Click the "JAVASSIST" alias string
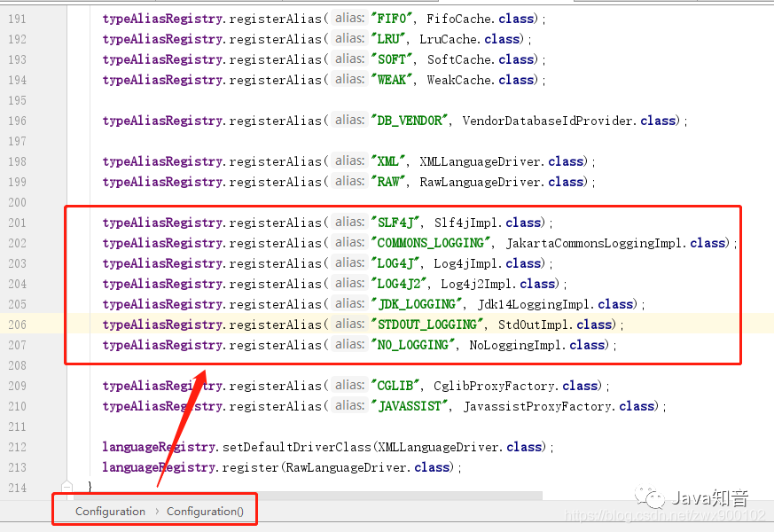The width and height of the screenshot is (774, 532). pyautogui.click(x=410, y=406)
